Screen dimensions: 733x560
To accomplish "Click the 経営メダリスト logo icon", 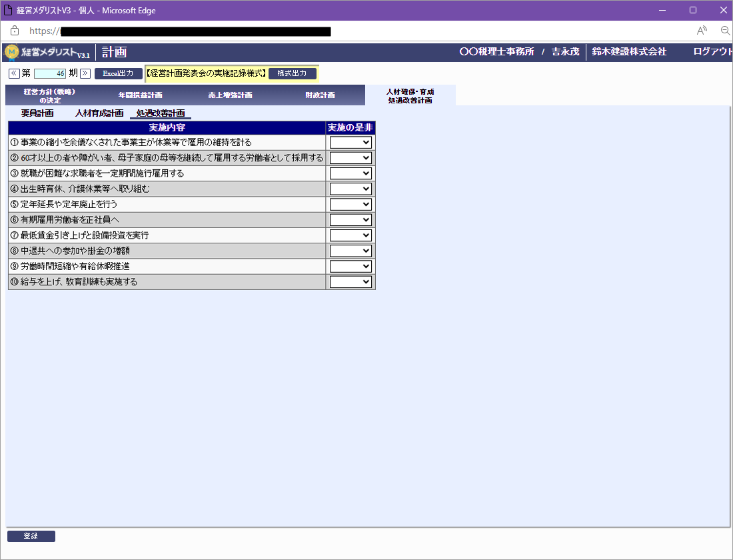I will pyautogui.click(x=12, y=52).
